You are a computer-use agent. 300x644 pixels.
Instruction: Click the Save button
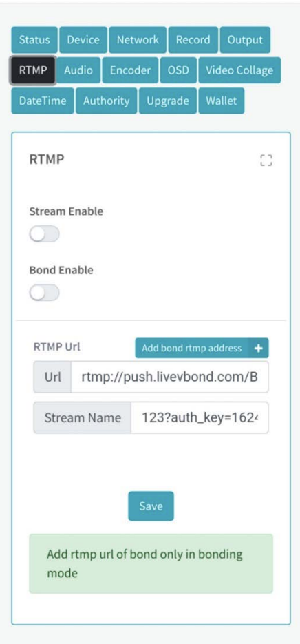point(151,506)
